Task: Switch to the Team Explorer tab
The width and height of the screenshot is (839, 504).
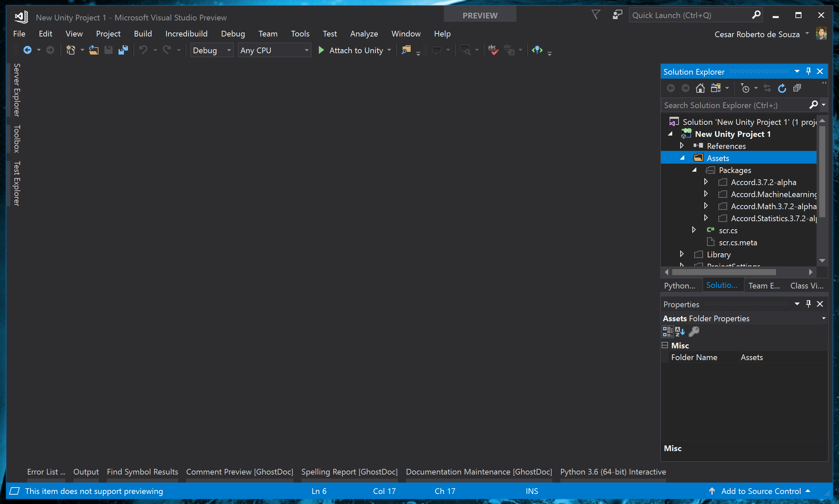Action: (764, 285)
